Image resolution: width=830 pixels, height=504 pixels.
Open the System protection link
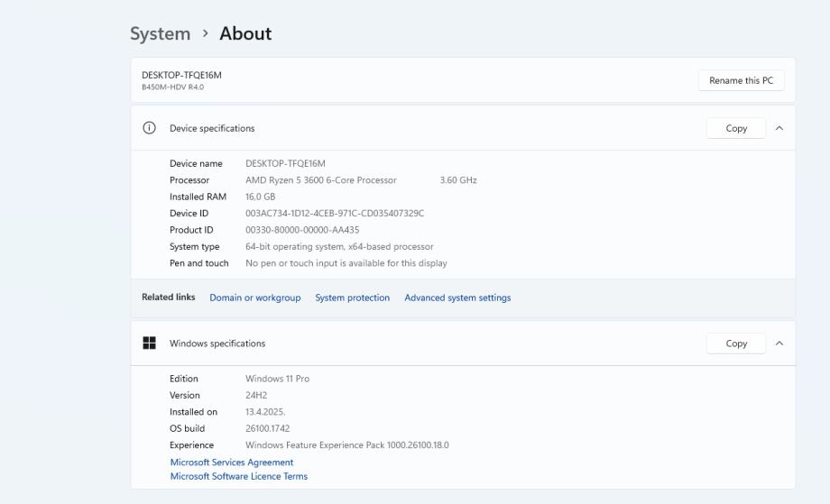[x=352, y=298]
